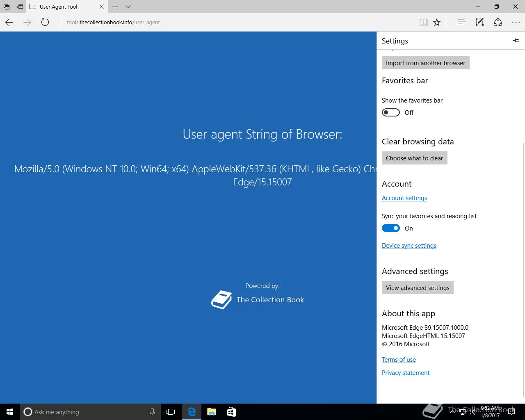Make a web note
This screenshot has height=420, width=525.
pos(479,22)
